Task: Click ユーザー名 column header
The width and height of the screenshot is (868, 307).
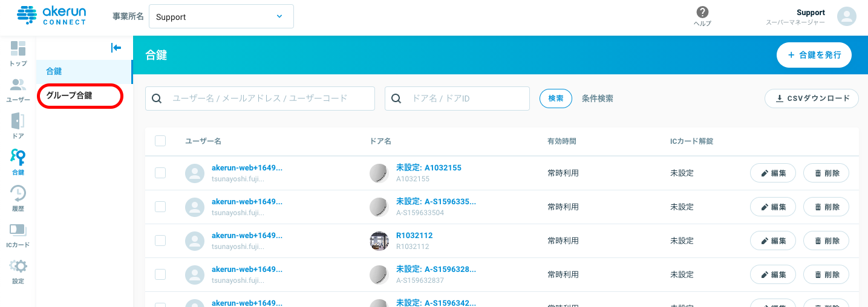Action: click(x=203, y=141)
